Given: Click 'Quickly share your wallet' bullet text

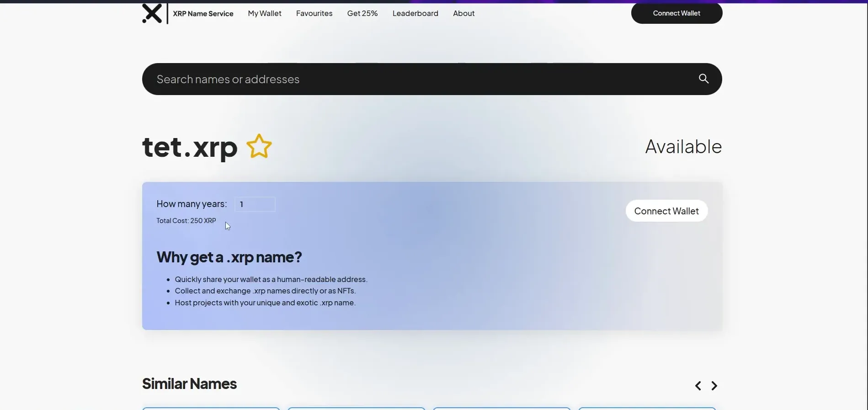Looking at the screenshot, I should [271, 279].
